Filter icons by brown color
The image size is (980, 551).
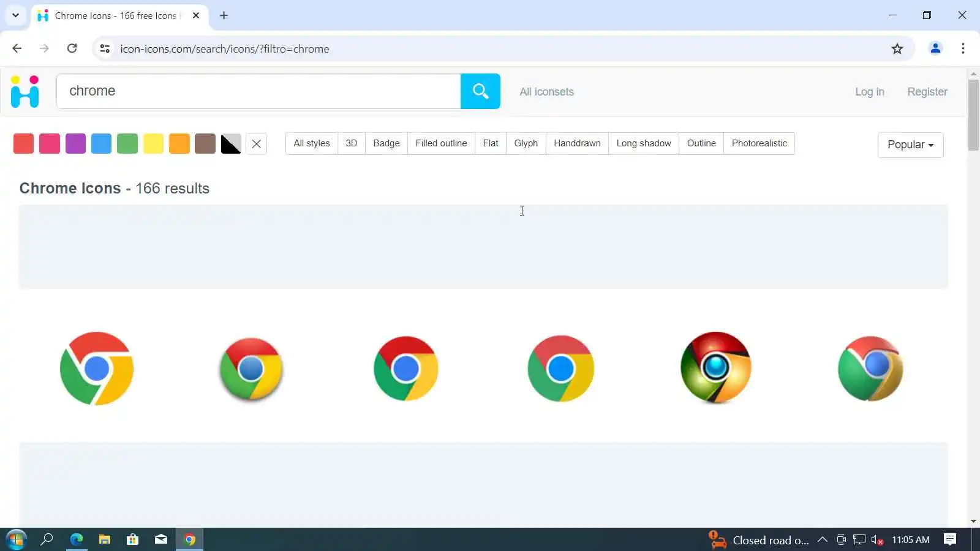pos(205,144)
